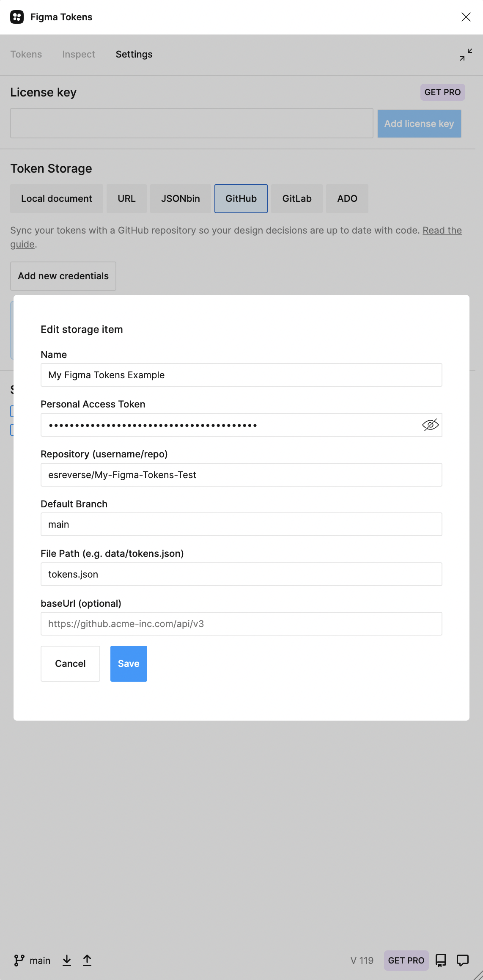
Task: Cancel editing the storage item
Action: (70, 663)
